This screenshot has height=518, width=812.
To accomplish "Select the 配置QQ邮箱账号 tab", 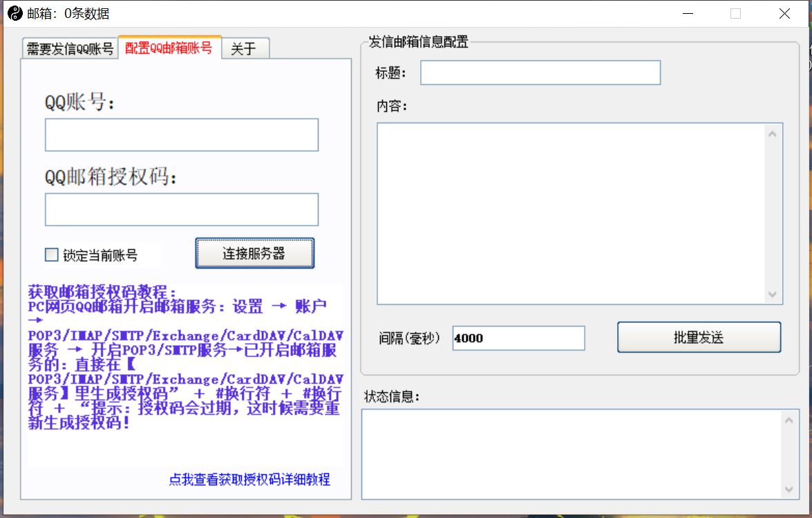I will 169,48.
